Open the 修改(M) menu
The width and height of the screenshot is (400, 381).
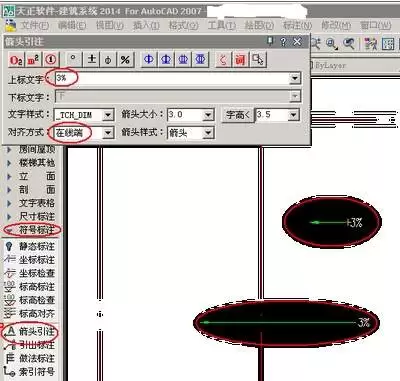pyautogui.click(x=336, y=25)
